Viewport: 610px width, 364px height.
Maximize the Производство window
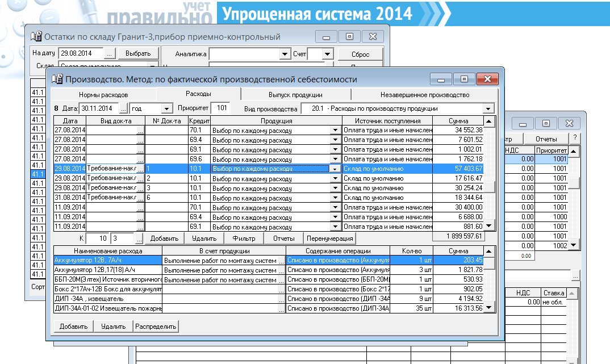point(464,79)
